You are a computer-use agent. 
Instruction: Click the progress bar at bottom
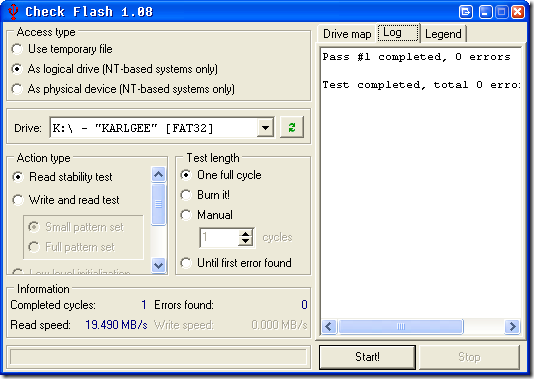[159, 357]
